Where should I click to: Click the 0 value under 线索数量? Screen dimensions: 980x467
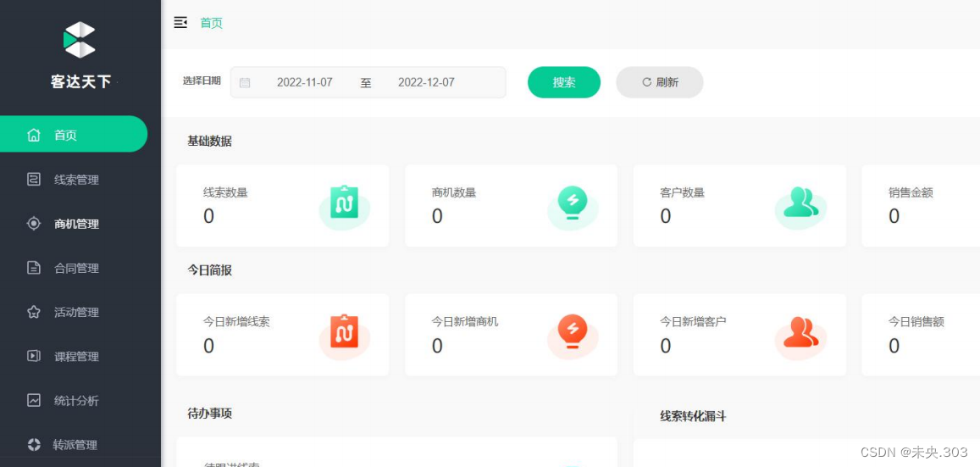[x=208, y=216]
